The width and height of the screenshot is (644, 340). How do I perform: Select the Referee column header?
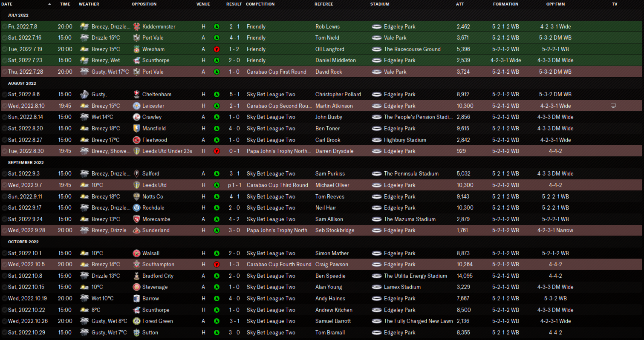pyautogui.click(x=324, y=4)
